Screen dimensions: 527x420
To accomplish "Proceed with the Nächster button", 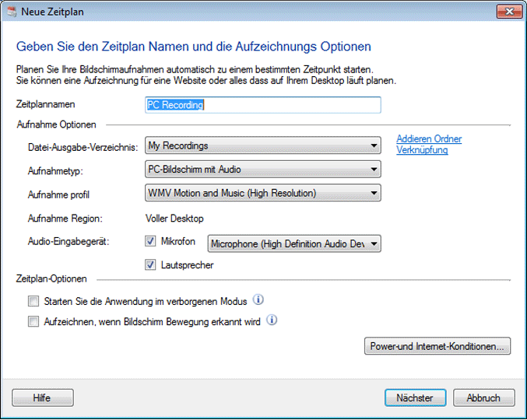I will click(414, 397).
